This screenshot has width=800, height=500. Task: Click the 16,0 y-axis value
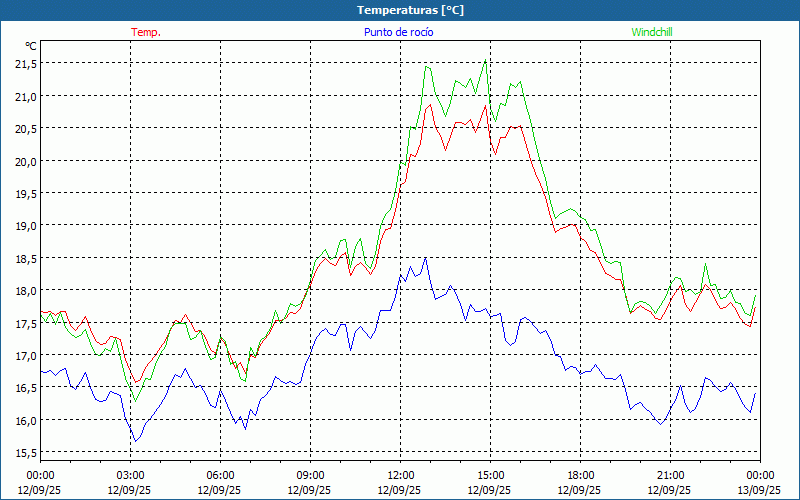(26, 421)
